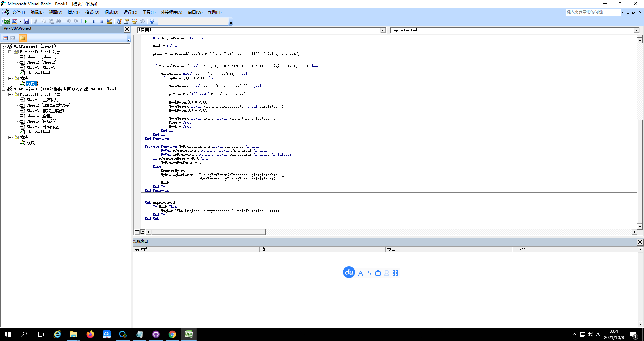Open the Toolbox via the wrench icon
Viewport: 644px width, 341px height.
(x=143, y=21)
